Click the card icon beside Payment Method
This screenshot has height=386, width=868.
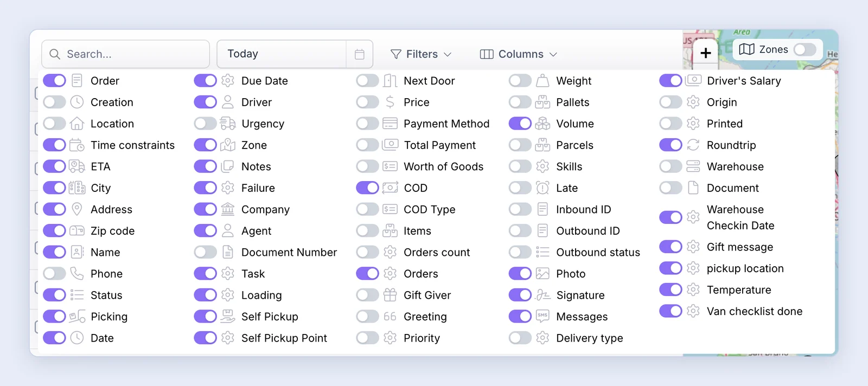pos(390,124)
